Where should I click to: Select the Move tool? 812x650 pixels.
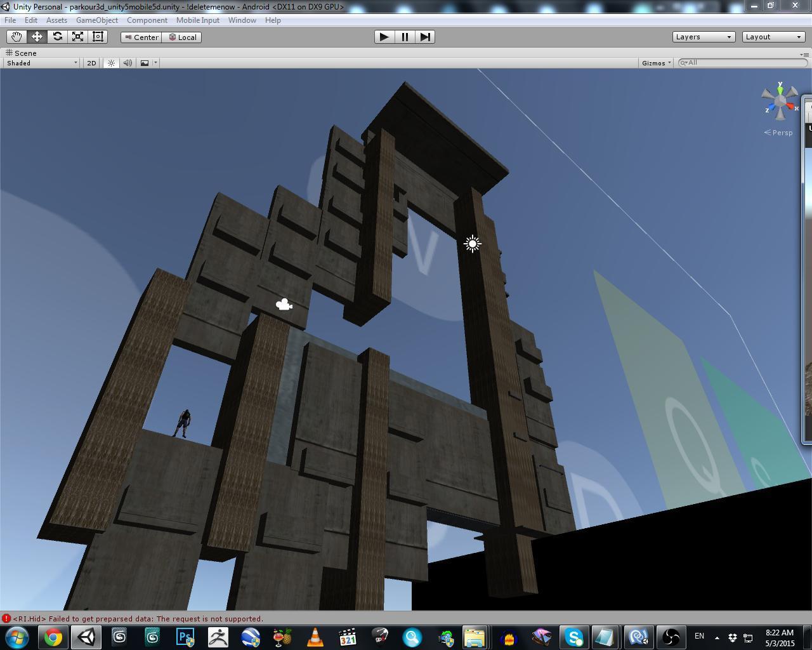[x=37, y=36]
